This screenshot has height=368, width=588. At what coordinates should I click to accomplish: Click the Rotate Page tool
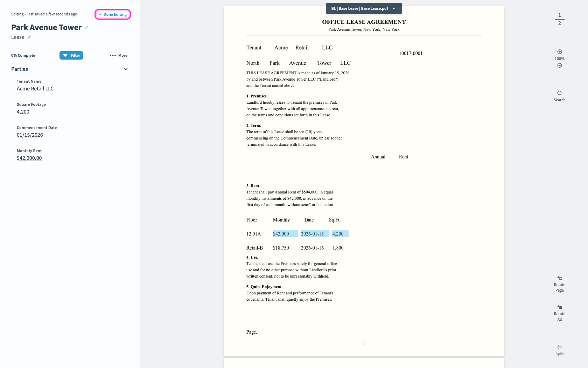click(x=560, y=284)
